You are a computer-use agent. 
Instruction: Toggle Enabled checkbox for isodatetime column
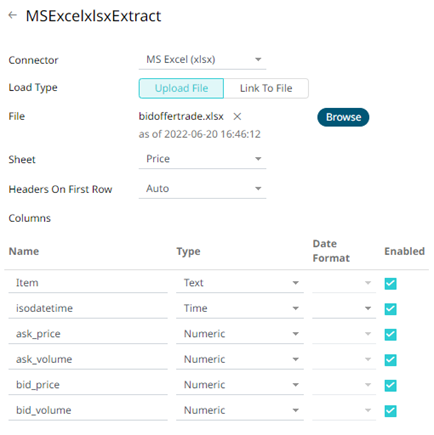coord(390,309)
